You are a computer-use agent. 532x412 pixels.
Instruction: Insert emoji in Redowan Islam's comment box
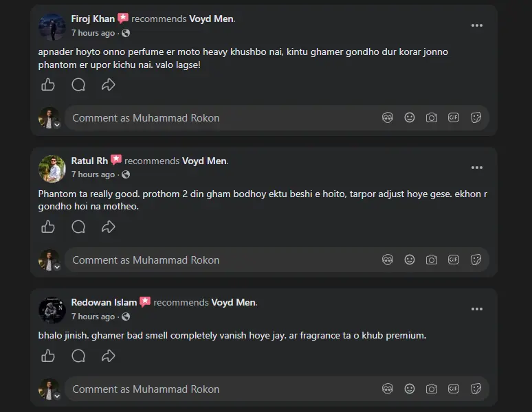tap(410, 389)
